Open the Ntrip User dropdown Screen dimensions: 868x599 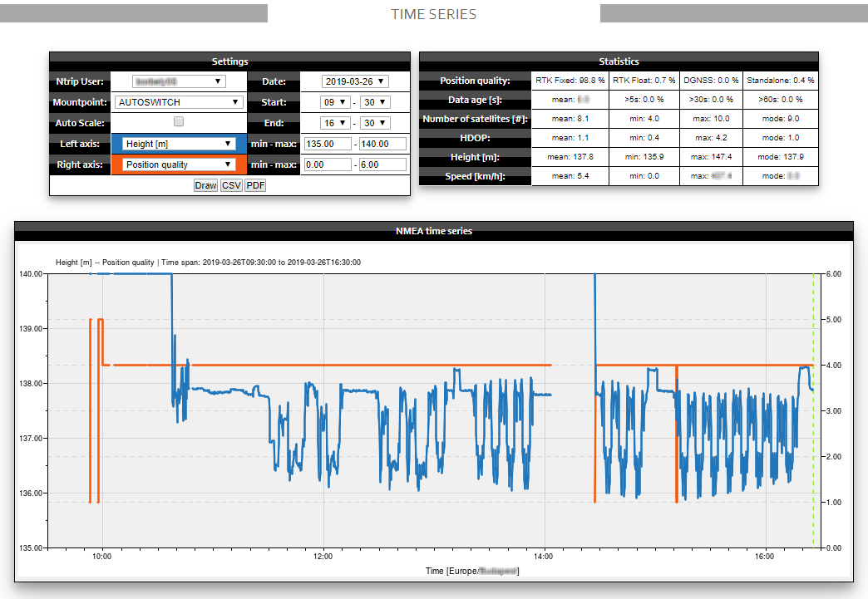click(x=179, y=81)
